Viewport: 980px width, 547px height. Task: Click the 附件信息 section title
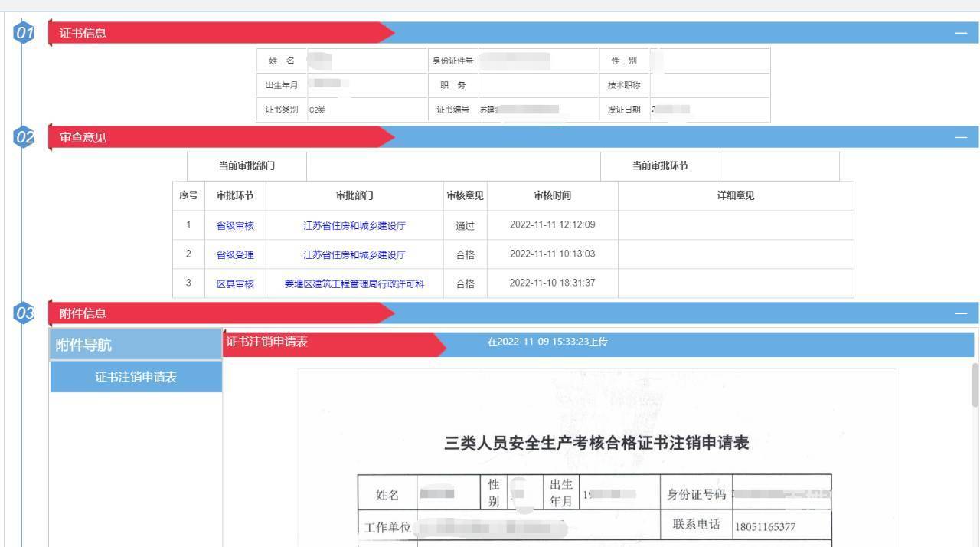[x=83, y=313]
